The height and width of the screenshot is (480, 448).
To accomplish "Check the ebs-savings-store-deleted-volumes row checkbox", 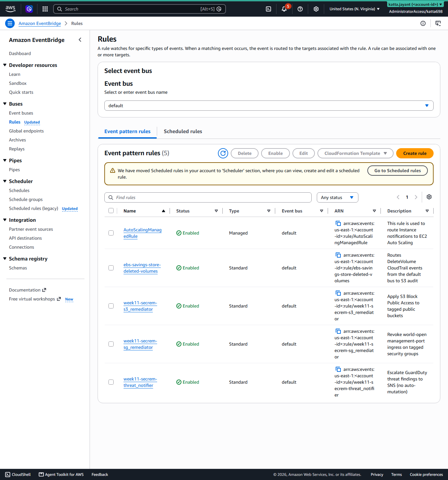I will pos(111,268).
